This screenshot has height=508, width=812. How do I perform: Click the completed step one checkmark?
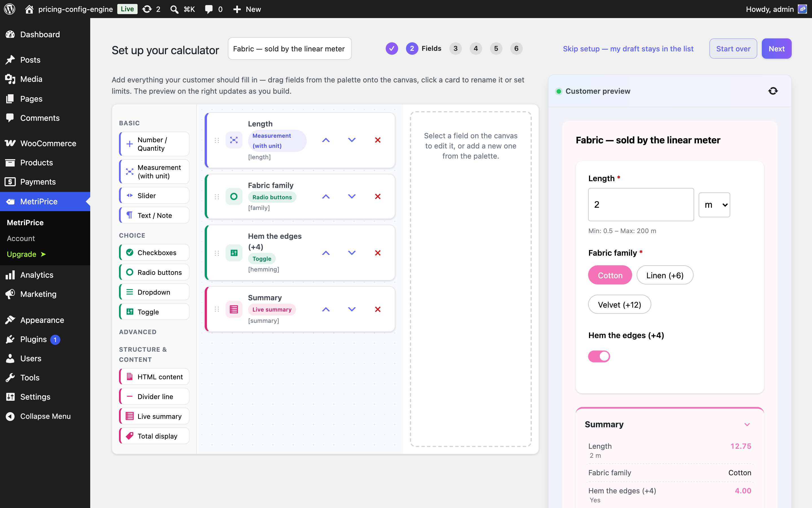coord(392,49)
